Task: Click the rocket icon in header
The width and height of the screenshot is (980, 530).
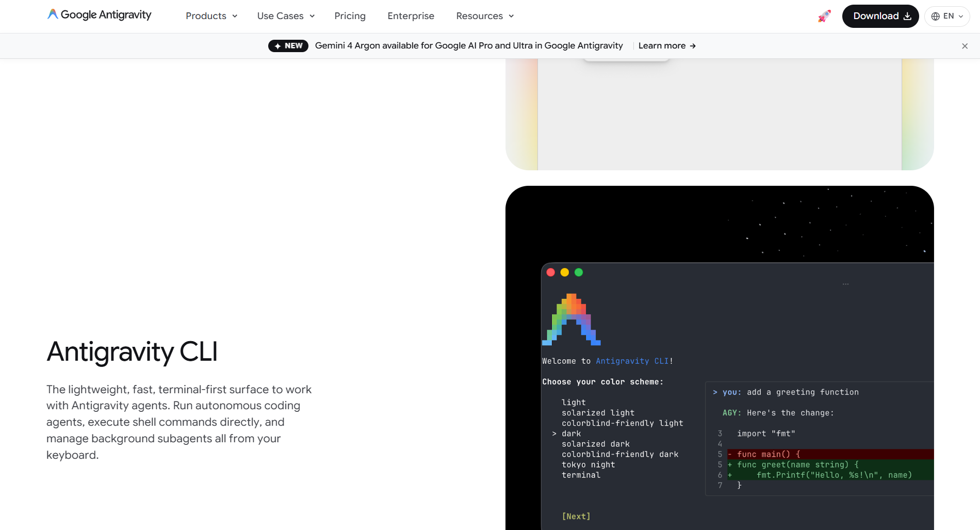Action: (824, 16)
